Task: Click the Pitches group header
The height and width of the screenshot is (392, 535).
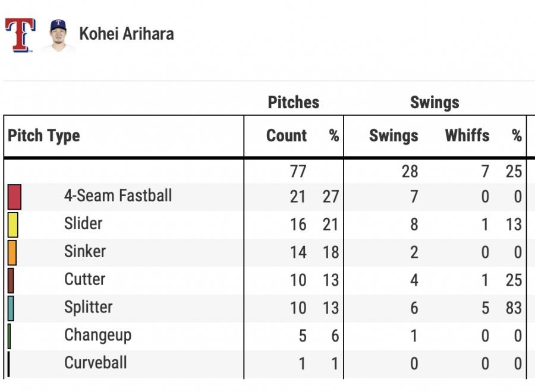Action: click(294, 102)
